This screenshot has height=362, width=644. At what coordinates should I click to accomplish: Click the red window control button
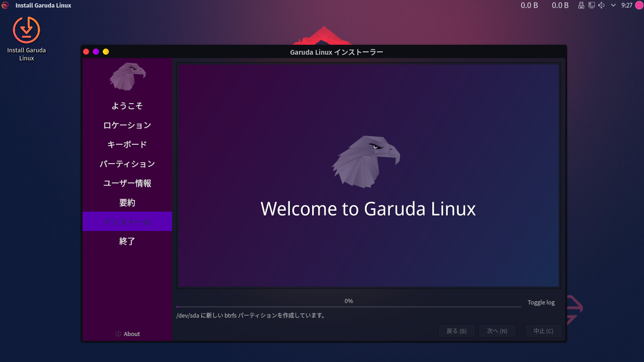click(x=86, y=51)
